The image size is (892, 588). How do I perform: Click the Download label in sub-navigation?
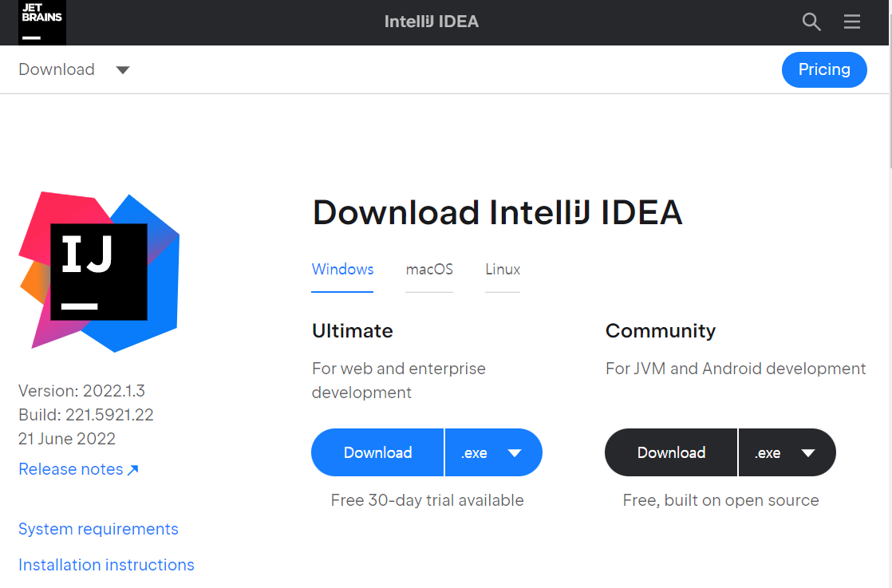click(57, 69)
